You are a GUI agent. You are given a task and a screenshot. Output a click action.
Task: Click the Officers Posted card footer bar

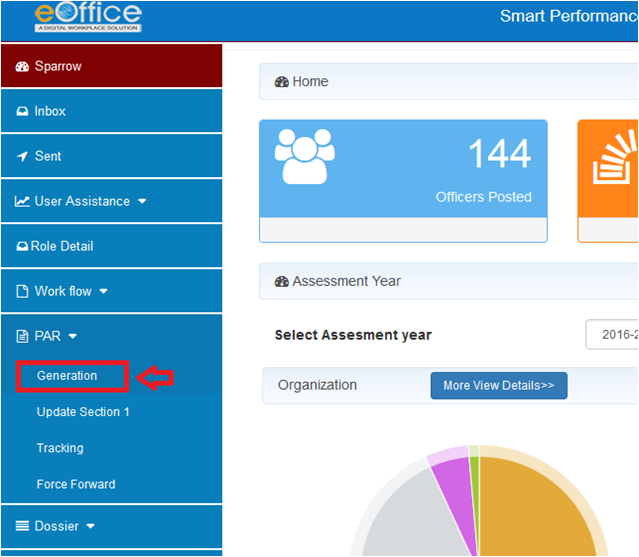click(x=403, y=229)
